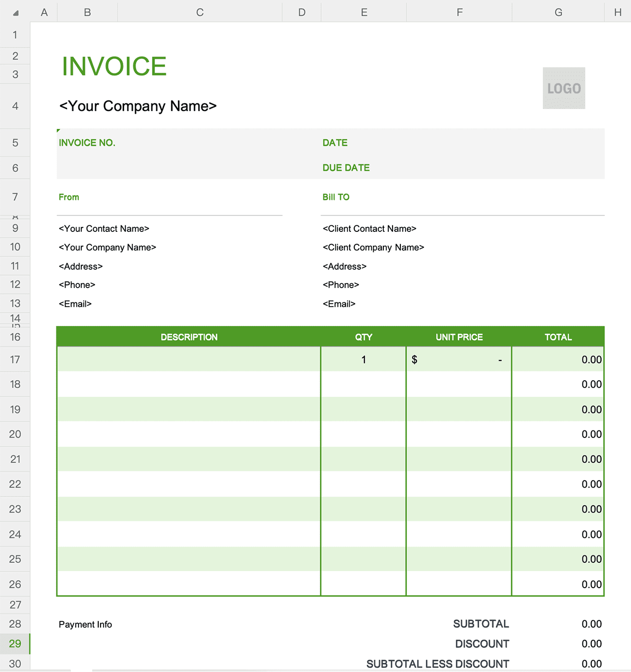Click the DISCOUNT label
Screen dimensions: 631x672
pyautogui.click(x=482, y=644)
